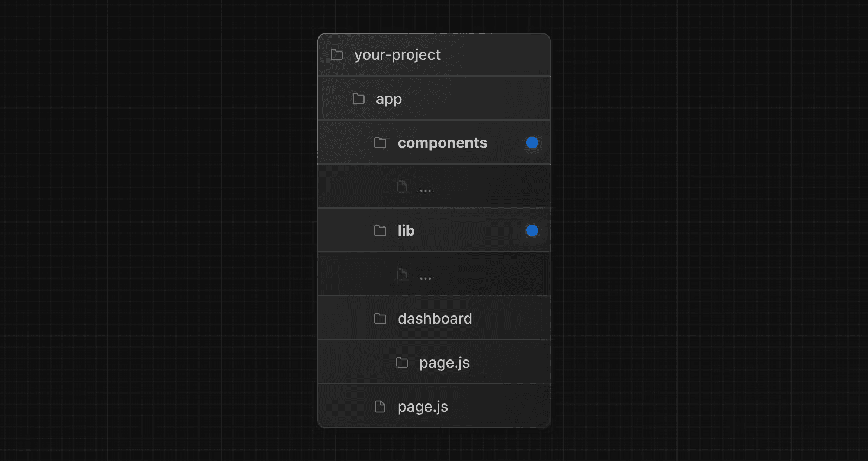Screen dimensions: 868x461
Task: Click the blue dot next to components
Action: [x=532, y=143]
